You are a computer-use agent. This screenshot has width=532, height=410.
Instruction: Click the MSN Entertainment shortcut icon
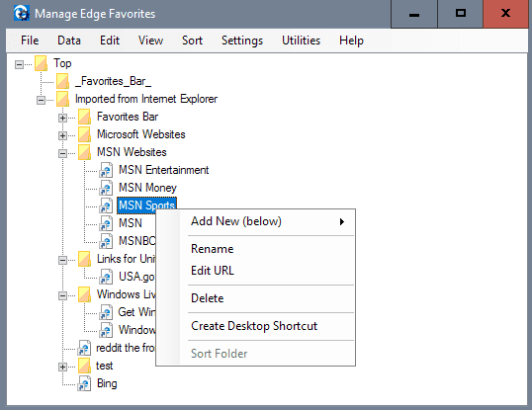pos(106,170)
